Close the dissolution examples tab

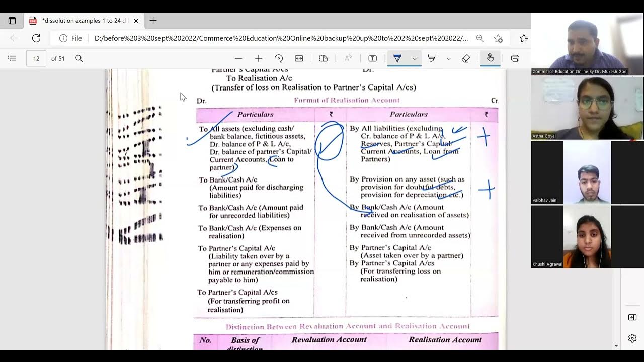click(136, 21)
